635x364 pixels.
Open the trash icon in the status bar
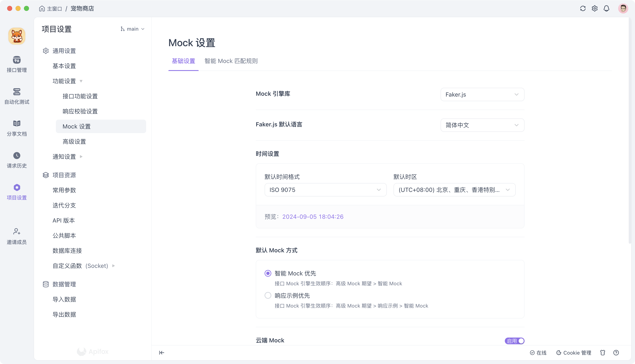(603, 352)
